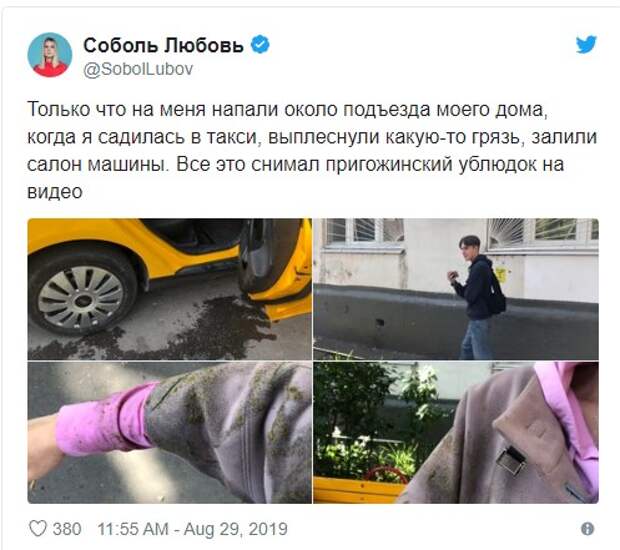Click the Aug 29, 2019 date
This screenshot has height=550, width=620.
[236, 529]
